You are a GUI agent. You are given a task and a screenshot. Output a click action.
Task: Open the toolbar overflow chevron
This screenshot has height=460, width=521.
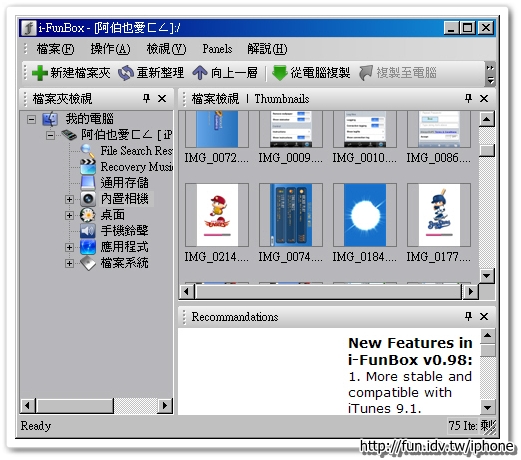[x=490, y=68]
